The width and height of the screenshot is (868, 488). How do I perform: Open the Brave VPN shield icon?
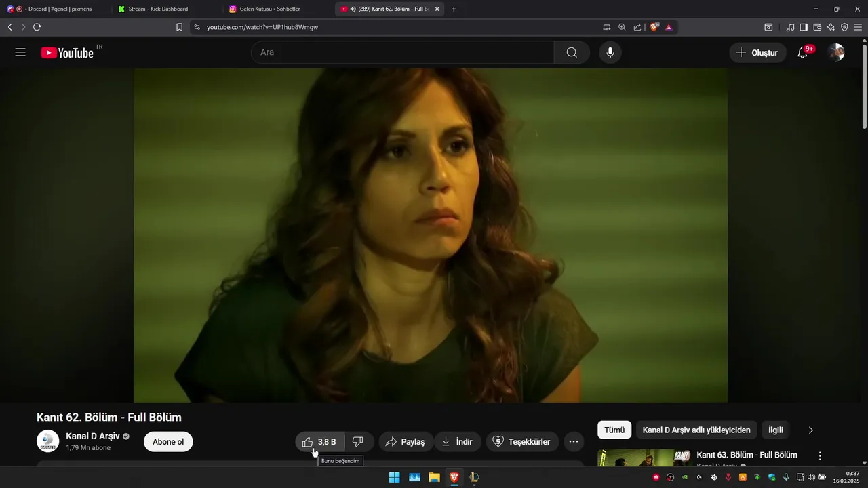pyautogui.click(x=844, y=27)
